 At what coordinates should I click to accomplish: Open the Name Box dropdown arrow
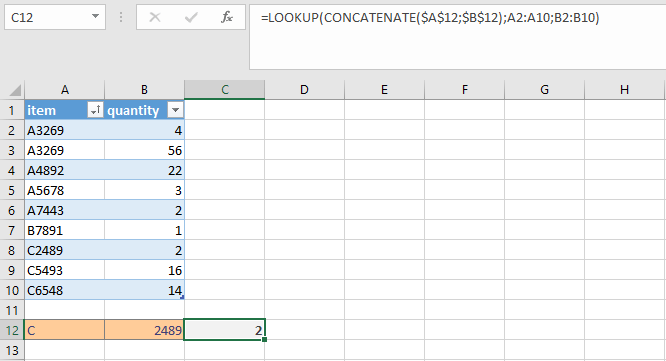pos(95,17)
